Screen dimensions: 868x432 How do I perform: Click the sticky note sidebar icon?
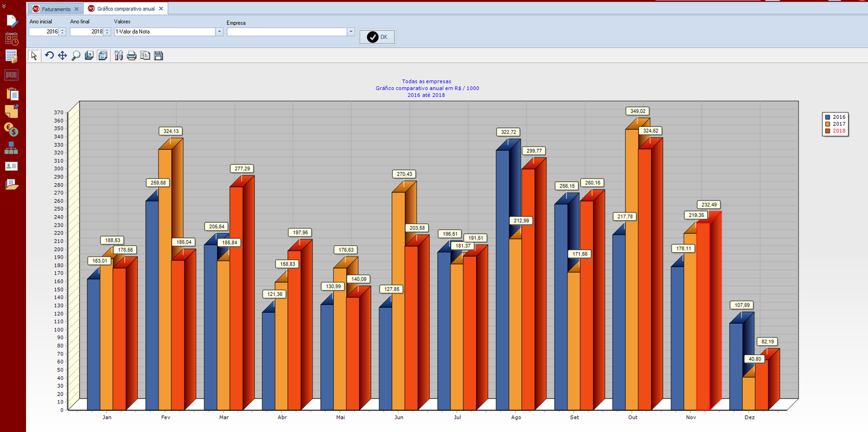tap(11, 111)
